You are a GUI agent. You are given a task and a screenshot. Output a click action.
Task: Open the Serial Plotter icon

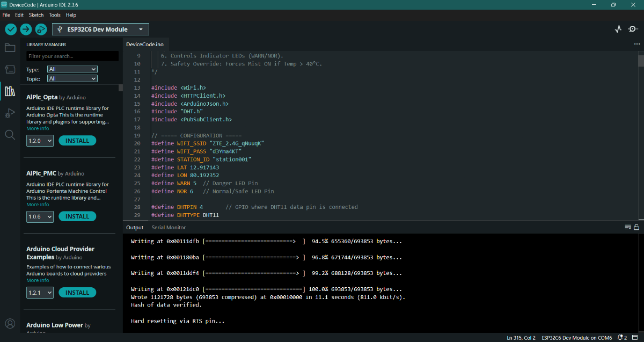click(618, 30)
